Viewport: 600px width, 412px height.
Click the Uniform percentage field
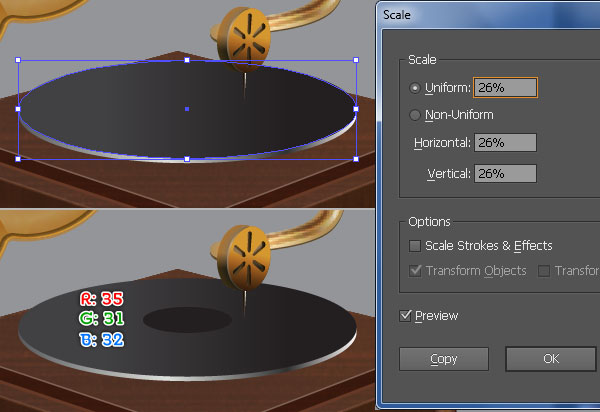coord(505,88)
